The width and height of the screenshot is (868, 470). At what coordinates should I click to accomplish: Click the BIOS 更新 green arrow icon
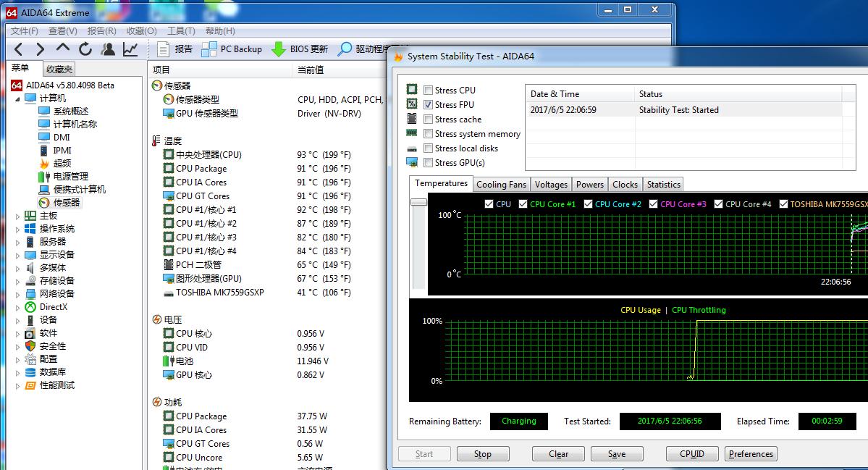[279, 49]
